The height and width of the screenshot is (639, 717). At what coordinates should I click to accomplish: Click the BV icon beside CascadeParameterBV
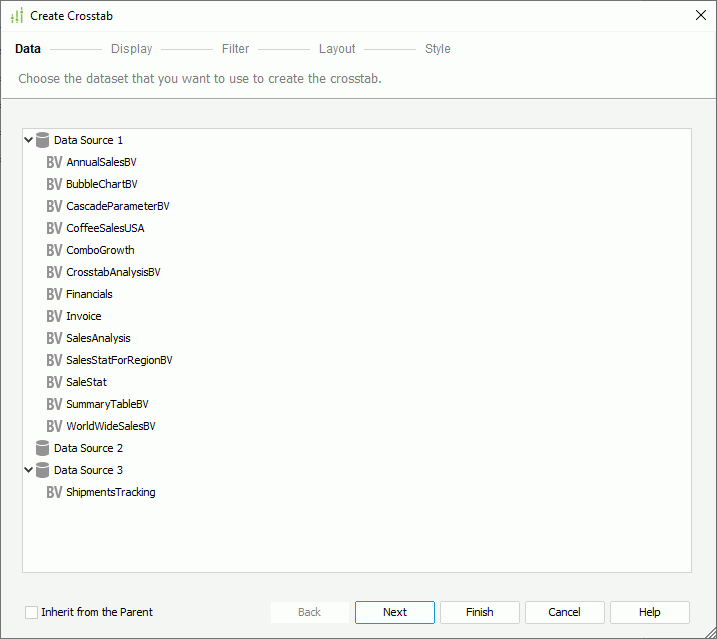coord(54,206)
